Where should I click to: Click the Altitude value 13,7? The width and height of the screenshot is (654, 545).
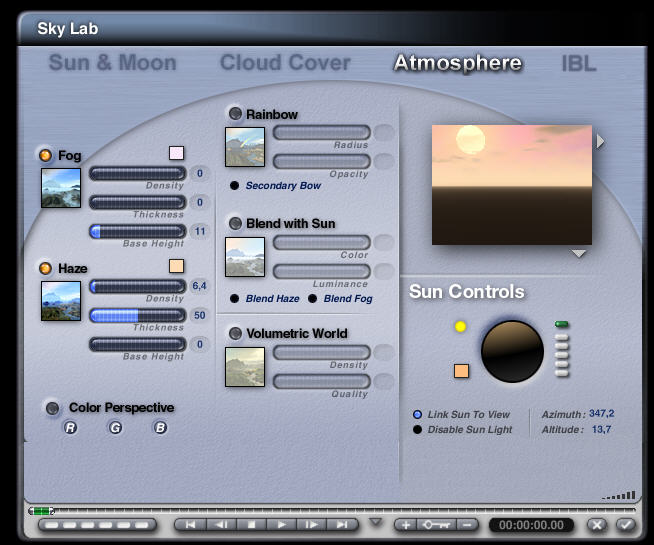(x=601, y=429)
